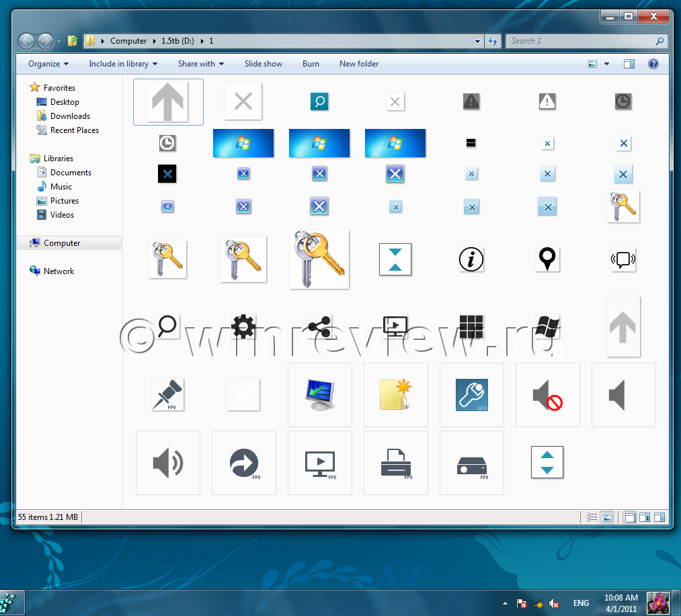The height and width of the screenshot is (616, 681).
Task: Select the yellow note with star icon
Action: click(396, 395)
